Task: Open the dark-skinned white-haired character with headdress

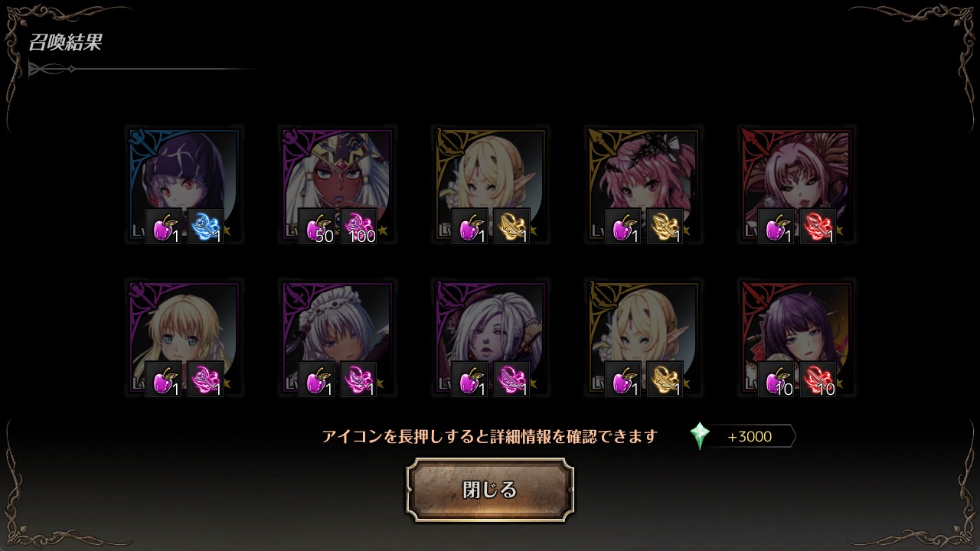Action: tap(337, 184)
